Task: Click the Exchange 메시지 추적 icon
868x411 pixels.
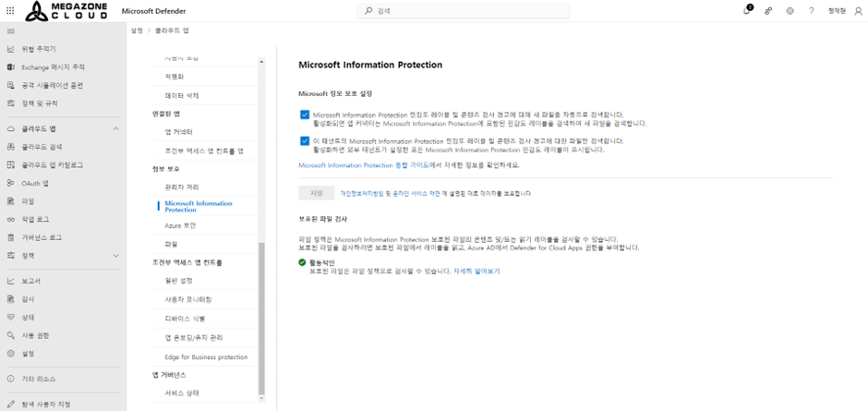Action: (x=10, y=67)
